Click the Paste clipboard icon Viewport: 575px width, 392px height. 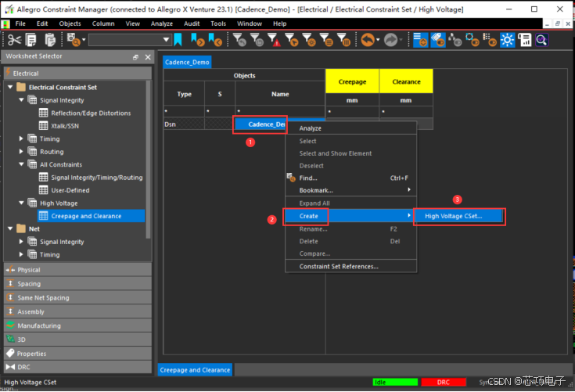tap(49, 40)
